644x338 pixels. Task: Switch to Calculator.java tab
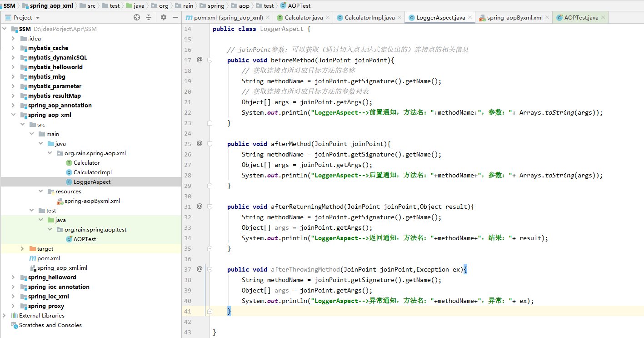304,18
